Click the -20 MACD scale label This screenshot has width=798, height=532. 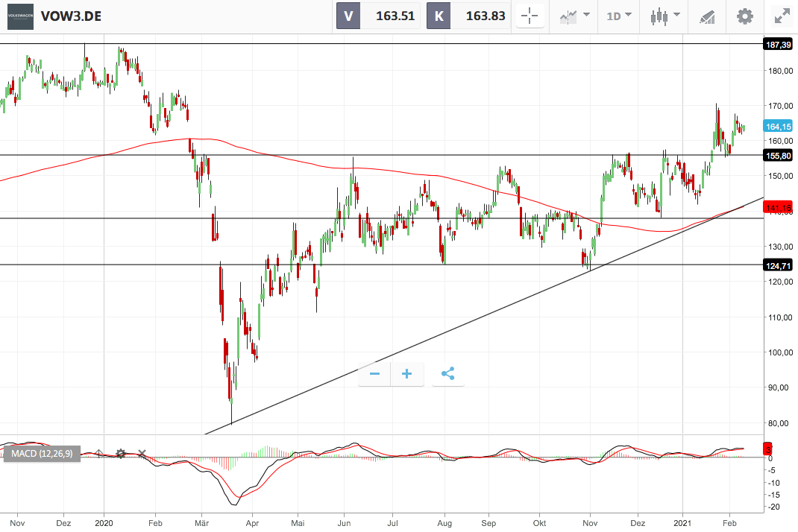(773, 507)
